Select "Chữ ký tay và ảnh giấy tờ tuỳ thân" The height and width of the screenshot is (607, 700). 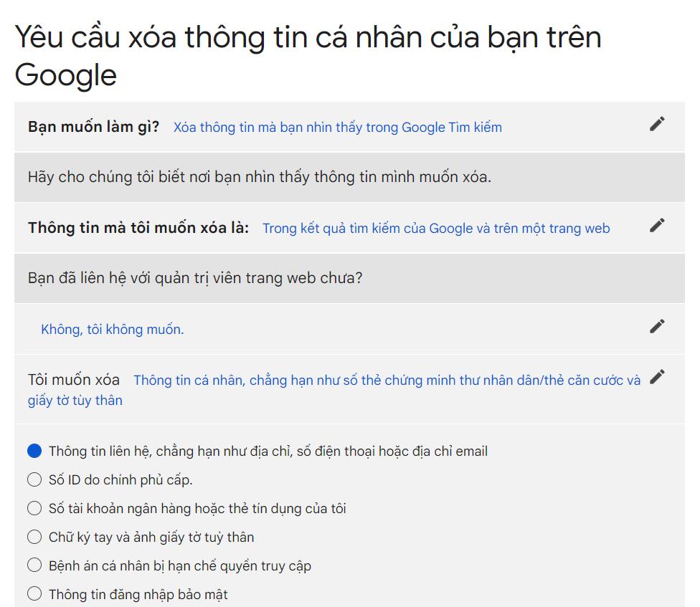tap(34, 537)
